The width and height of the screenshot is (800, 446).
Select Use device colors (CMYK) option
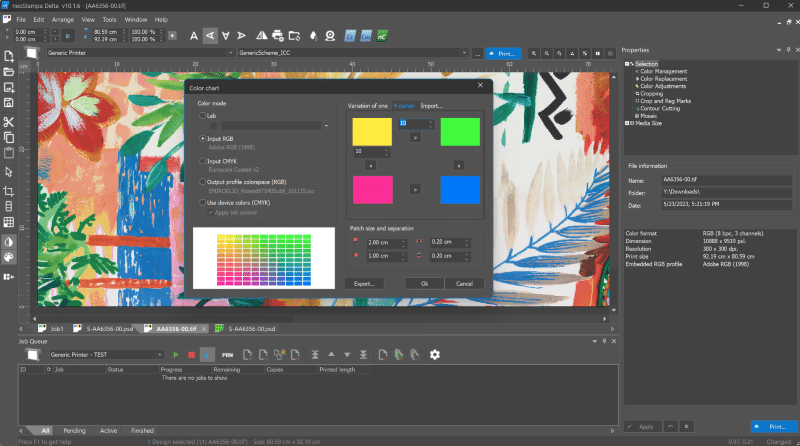tap(202, 203)
